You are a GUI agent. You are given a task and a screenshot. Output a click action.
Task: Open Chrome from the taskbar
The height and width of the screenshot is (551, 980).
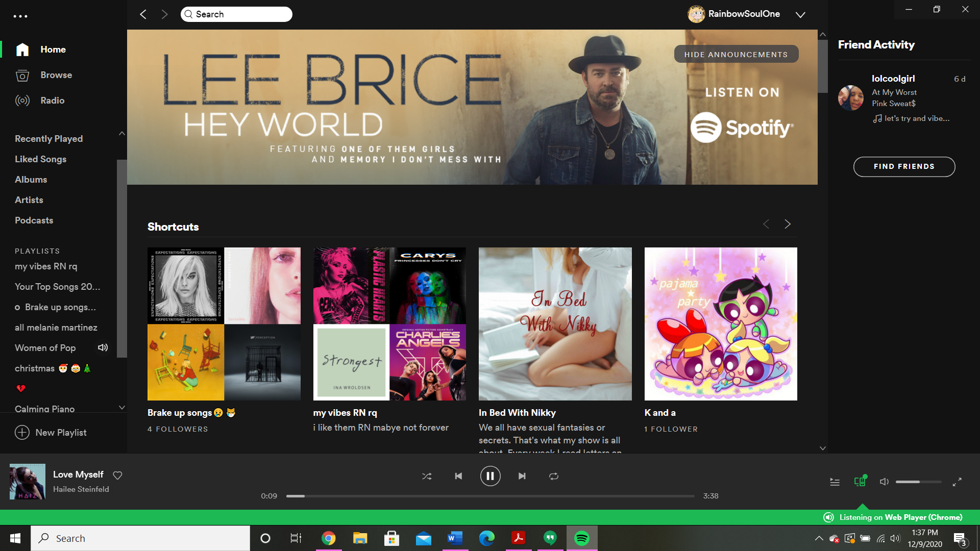pos(329,538)
